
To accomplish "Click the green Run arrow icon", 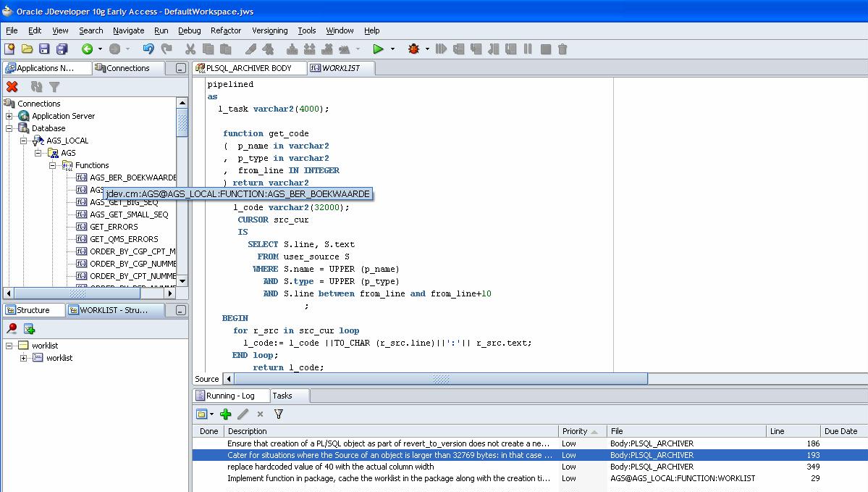I will pos(378,49).
